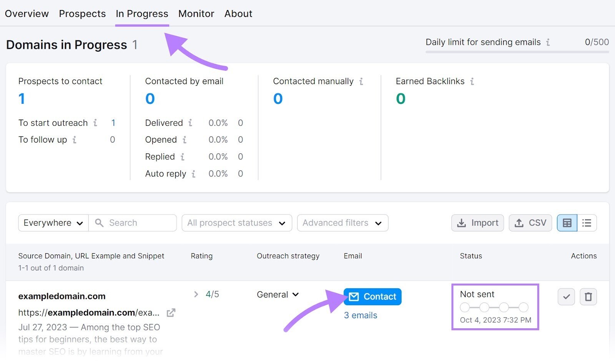
Task: Click the Not sent status progress tracker
Action: coord(495,307)
